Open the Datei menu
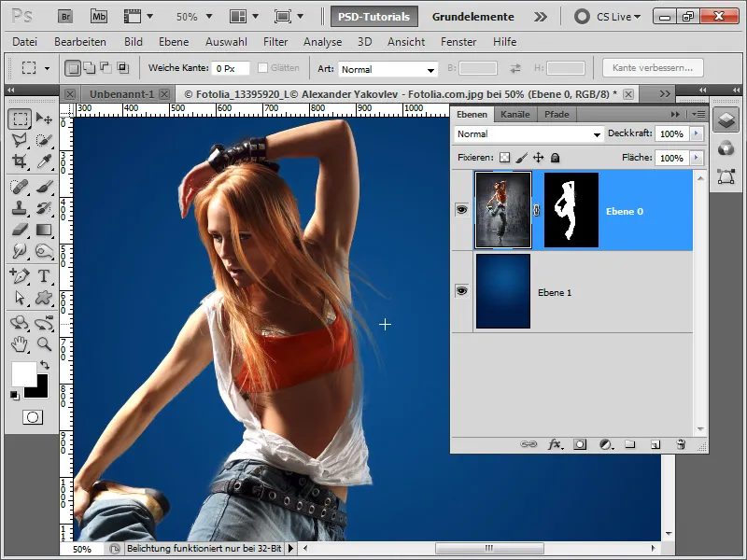 click(x=25, y=42)
